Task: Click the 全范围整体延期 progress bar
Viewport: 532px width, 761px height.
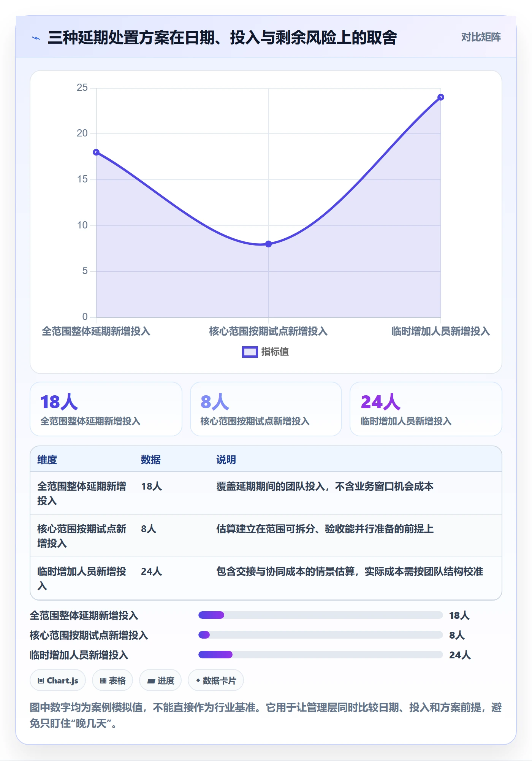Action: click(321, 615)
